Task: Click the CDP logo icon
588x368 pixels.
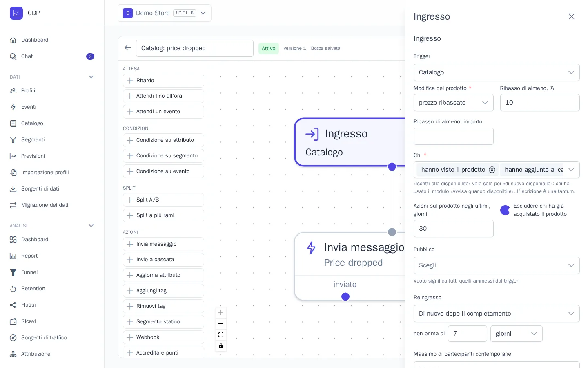Action: 16,13
